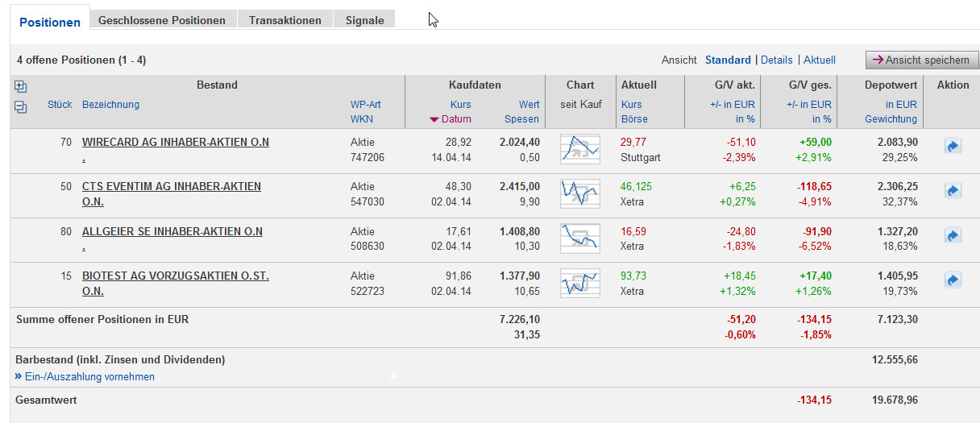Expand all position rows with plus icon
The image size is (980, 423).
(21, 87)
